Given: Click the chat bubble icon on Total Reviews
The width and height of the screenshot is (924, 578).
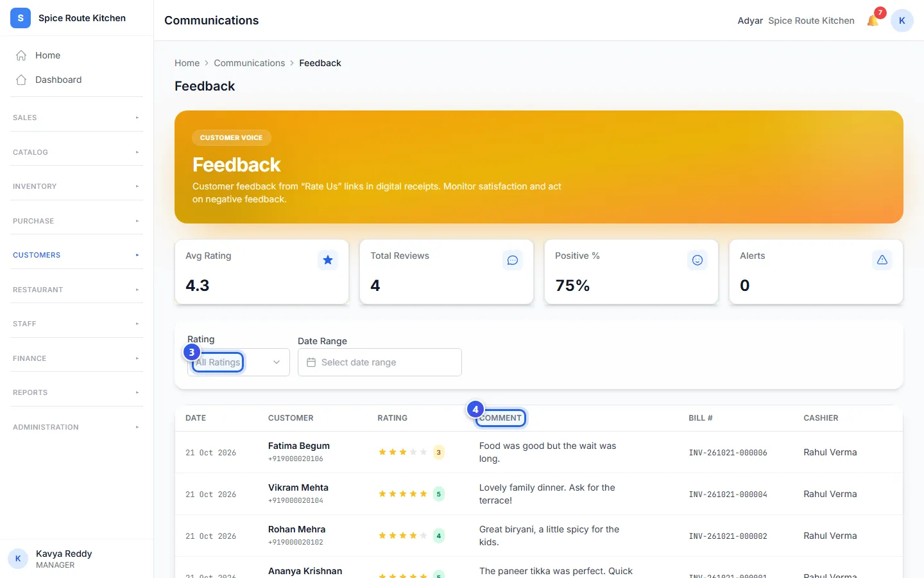Looking at the screenshot, I should click(x=513, y=260).
